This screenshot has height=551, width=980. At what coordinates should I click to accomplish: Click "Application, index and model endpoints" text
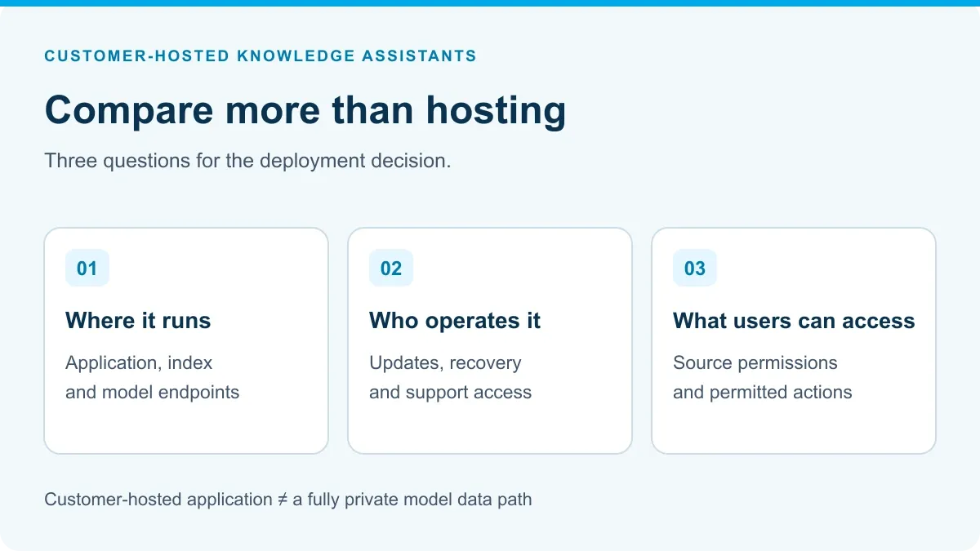click(153, 377)
